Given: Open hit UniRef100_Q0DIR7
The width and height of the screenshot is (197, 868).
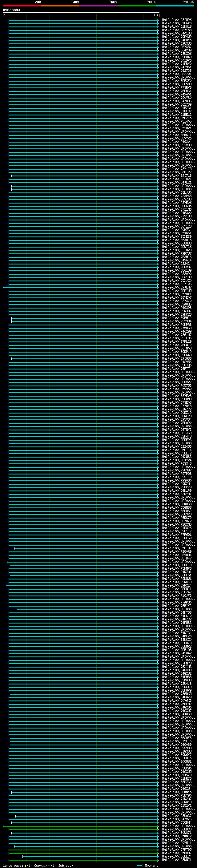Looking at the screenshot, I should pos(176,172).
